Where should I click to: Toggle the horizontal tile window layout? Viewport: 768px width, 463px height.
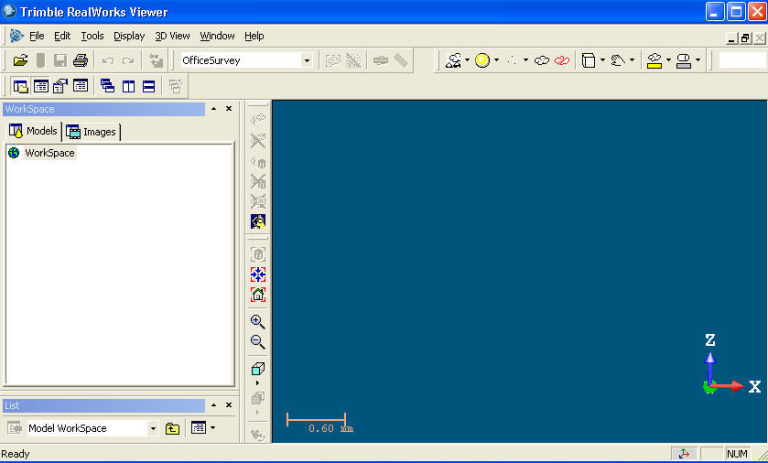(148, 87)
